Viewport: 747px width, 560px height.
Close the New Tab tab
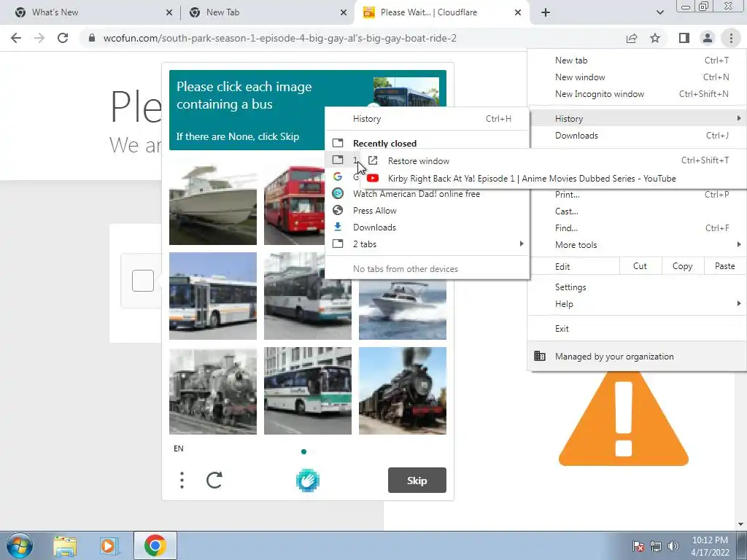point(344,12)
